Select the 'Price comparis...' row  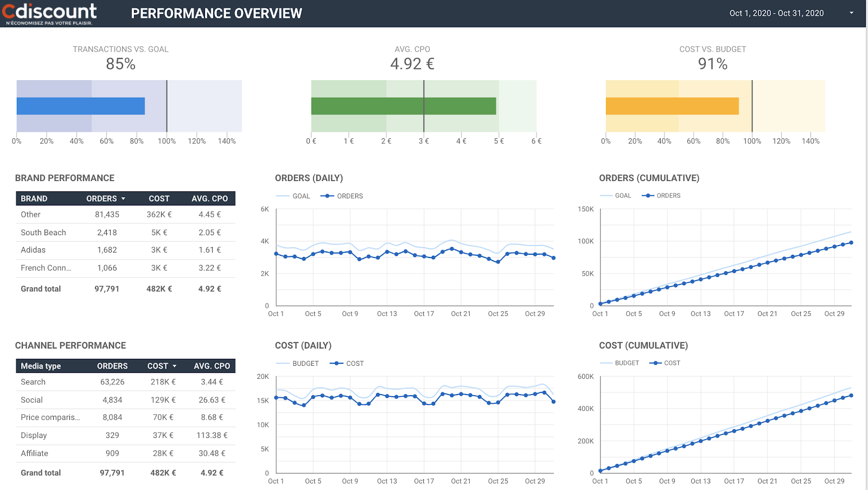click(x=125, y=417)
